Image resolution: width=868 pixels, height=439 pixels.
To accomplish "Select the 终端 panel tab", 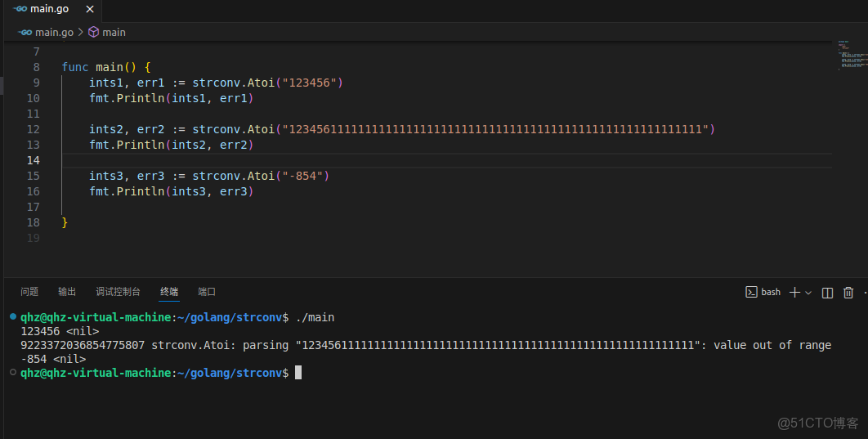I will pos(169,292).
